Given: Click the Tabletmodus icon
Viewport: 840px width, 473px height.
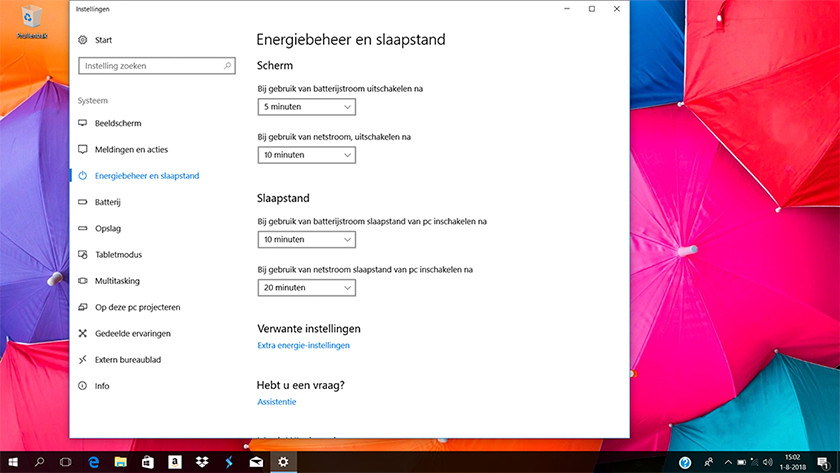Looking at the screenshot, I should point(83,255).
